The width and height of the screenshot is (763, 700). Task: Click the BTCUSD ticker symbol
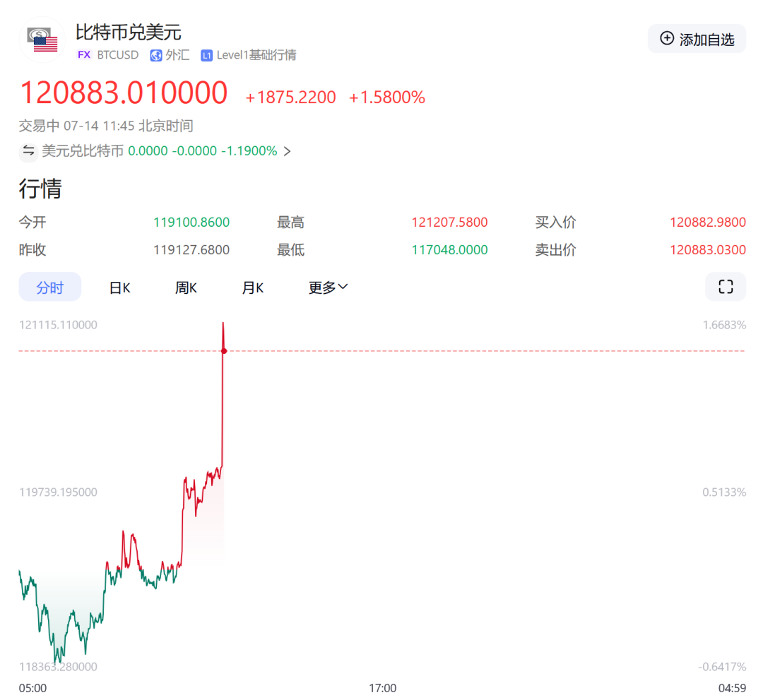(x=118, y=55)
